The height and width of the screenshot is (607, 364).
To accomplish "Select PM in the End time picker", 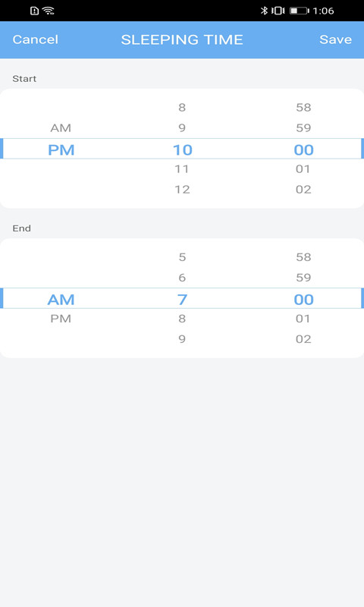I will click(61, 319).
